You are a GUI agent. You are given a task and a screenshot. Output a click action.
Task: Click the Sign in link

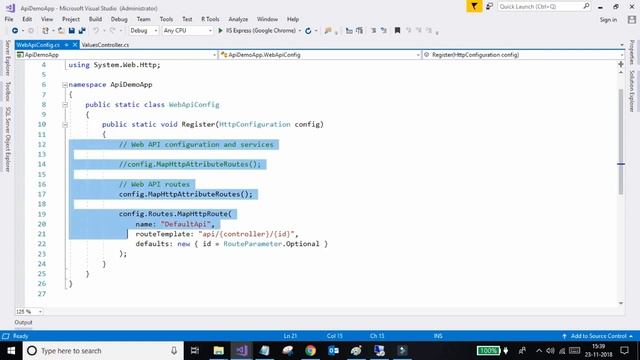point(608,20)
